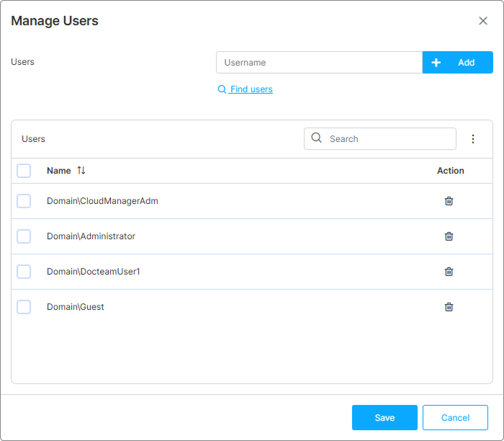Focus the Username input field
504x441 pixels.
tap(319, 63)
